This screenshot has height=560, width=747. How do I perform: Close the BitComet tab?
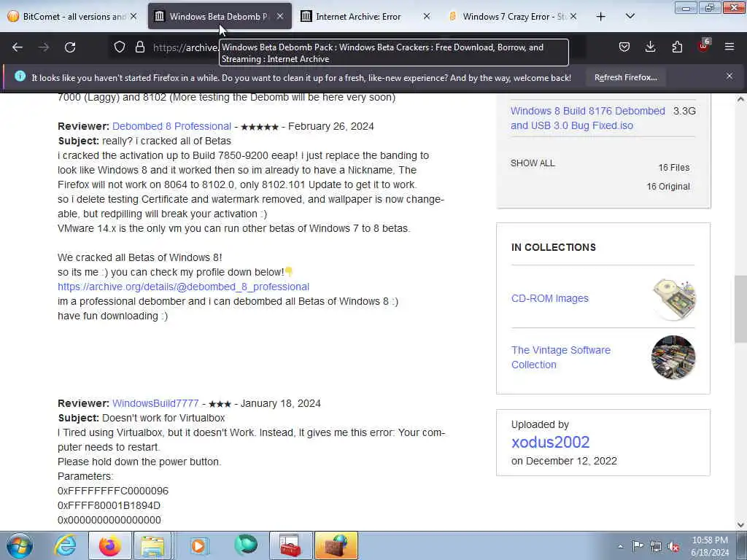click(x=133, y=16)
